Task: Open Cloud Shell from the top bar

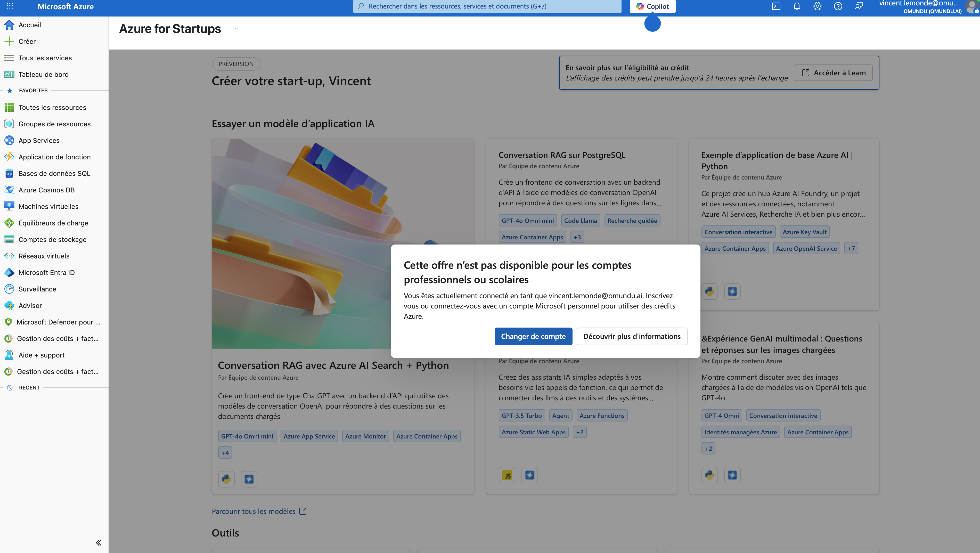Action: (776, 6)
